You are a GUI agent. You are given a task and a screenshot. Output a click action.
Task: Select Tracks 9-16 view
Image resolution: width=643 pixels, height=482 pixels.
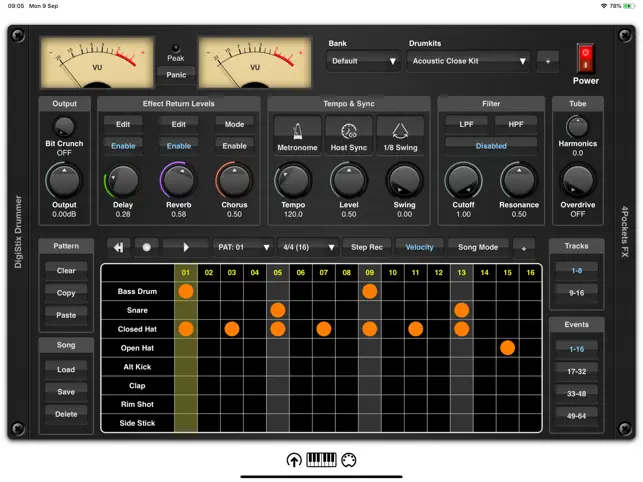click(577, 293)
